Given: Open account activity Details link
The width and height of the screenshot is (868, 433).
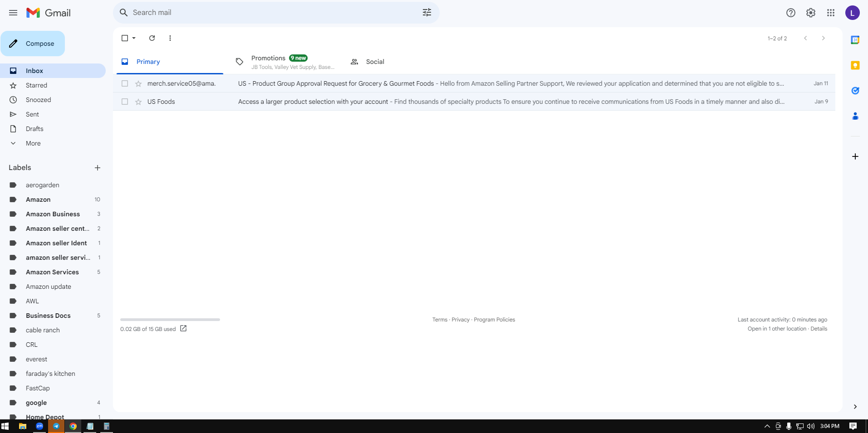Looking at the screenshot, I should point(819,329).
